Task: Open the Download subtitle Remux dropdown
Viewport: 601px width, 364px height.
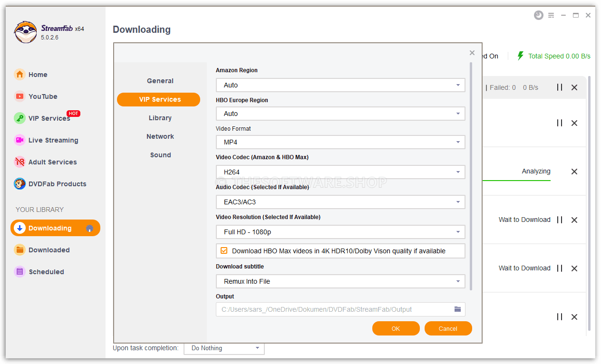Action: click(x=340, y=281)
